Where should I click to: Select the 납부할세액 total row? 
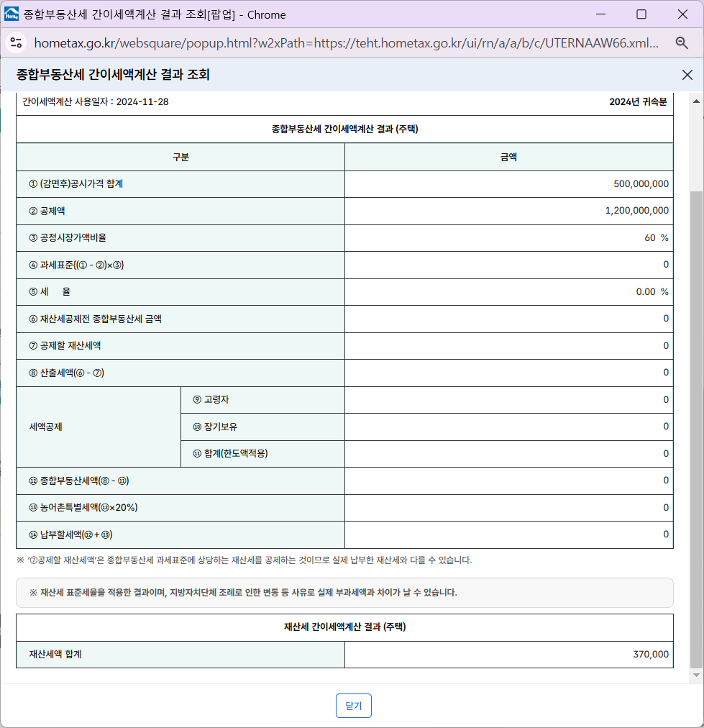[508, 535]
